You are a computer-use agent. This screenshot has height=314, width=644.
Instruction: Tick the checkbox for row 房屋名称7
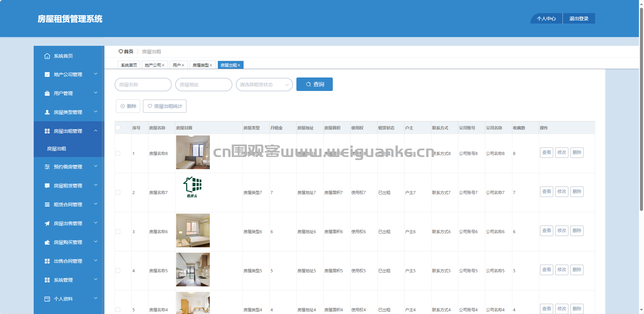tap(118, 192)
